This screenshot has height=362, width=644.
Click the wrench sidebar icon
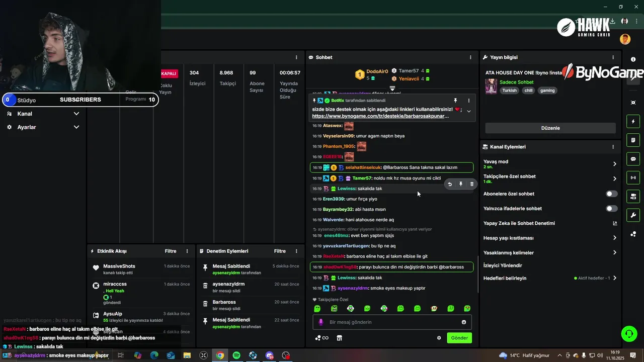coord(633,215)
